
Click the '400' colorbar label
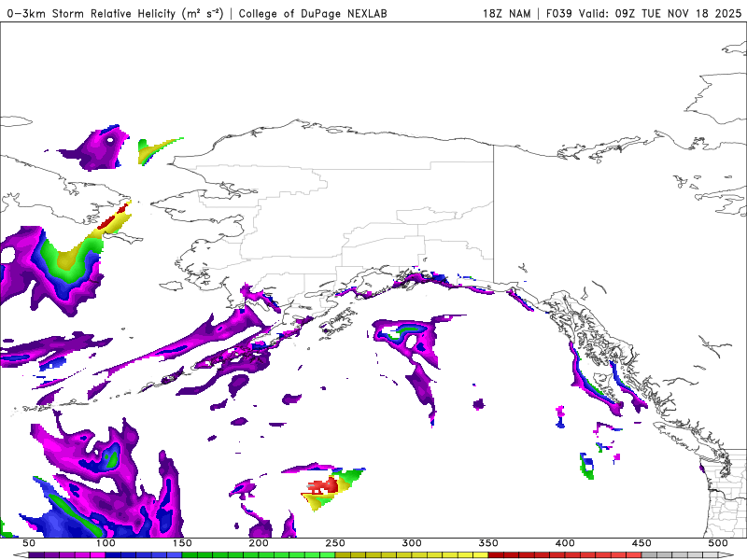[565, 543]
